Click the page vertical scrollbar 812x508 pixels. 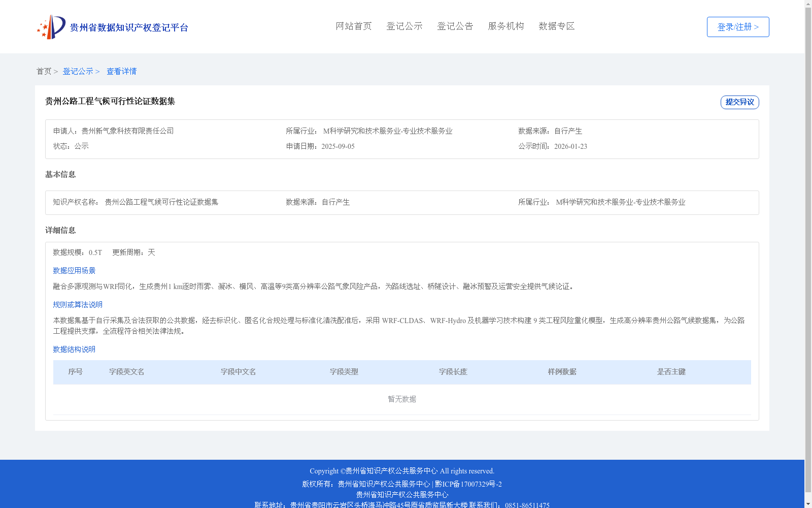(808, 249)
